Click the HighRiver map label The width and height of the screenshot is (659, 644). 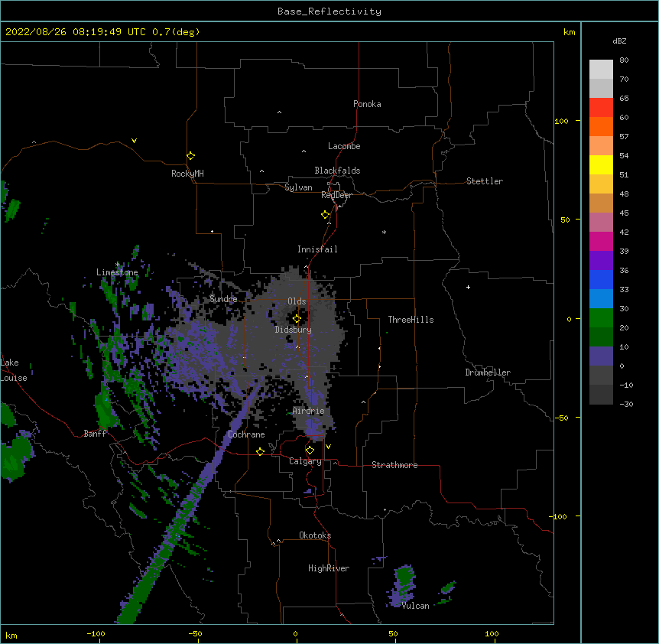pos(329,568)
